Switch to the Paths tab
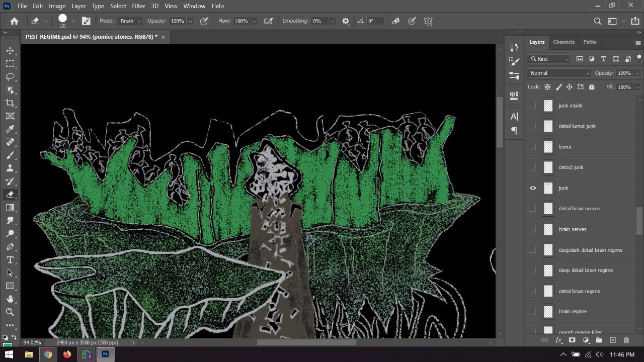Image resolution: width=644 pixels, height=362 pixels. tap(590, 42)
